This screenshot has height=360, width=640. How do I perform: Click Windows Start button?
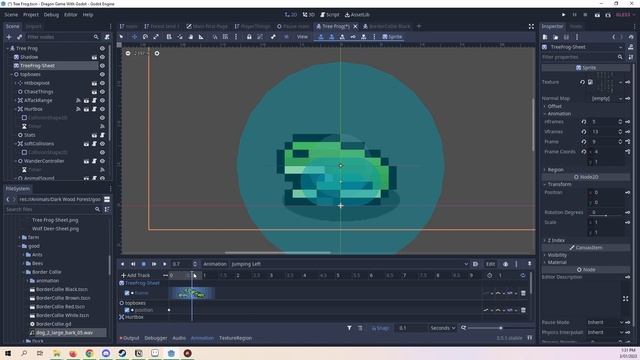pyautogui.click(x=8, y=353)
